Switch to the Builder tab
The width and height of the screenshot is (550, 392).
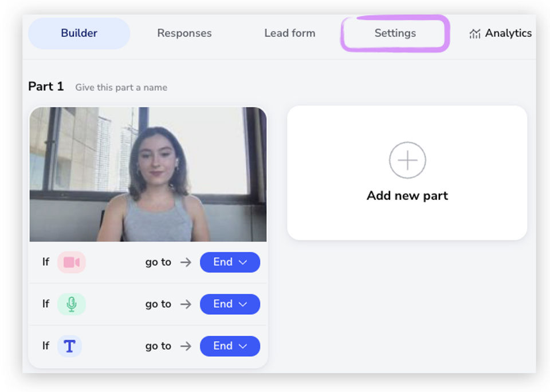point(79,33)
